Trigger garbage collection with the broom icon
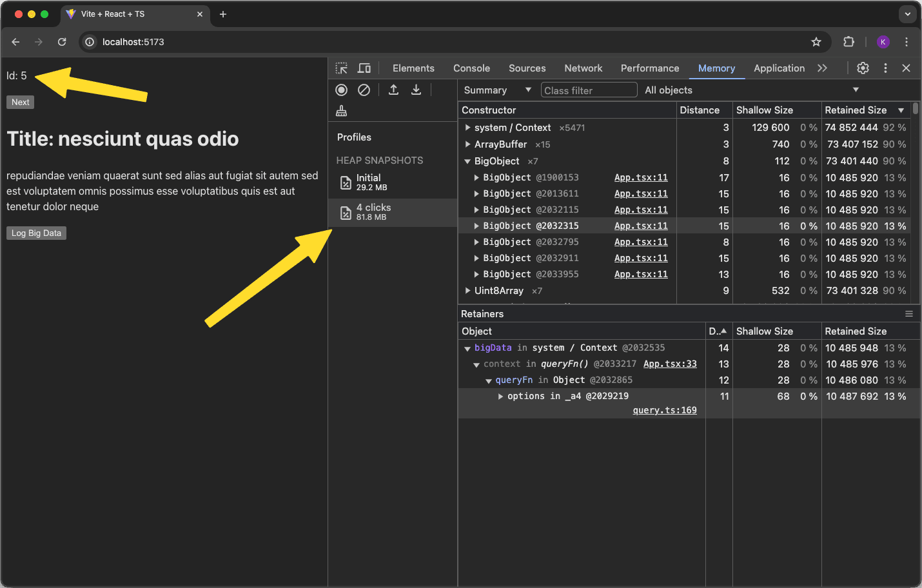Image resolution: width=922 pixels, height=588 pixels. (x=341, y=110)
